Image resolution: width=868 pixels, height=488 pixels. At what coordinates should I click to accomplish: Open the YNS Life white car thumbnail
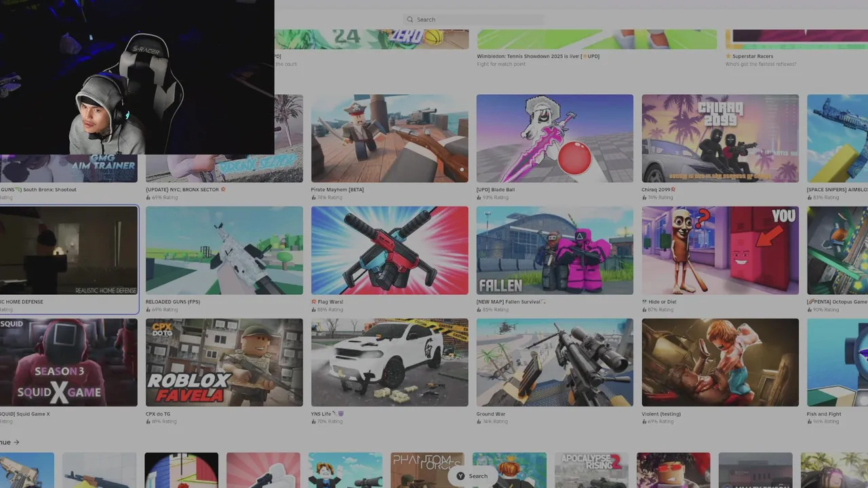(389, 363)
